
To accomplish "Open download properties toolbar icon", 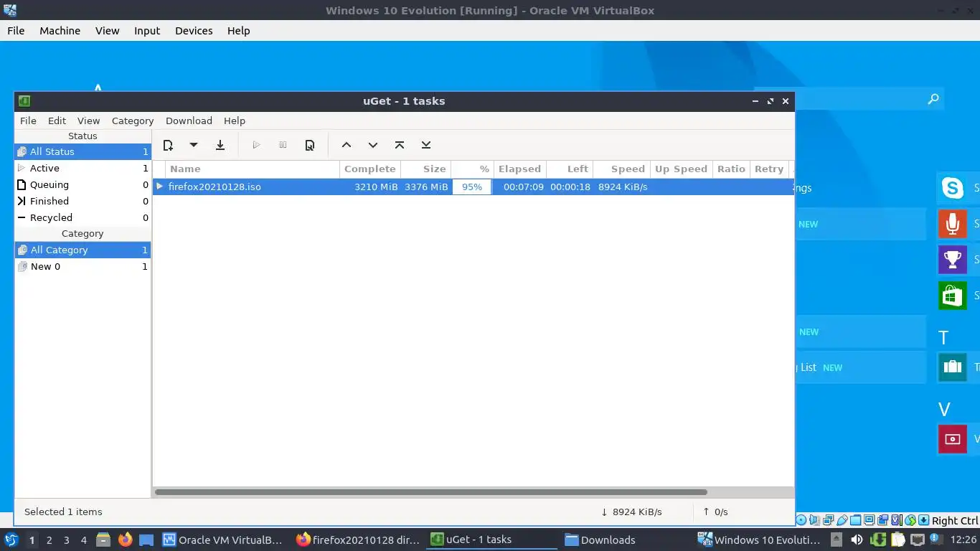I will (310, 145).
